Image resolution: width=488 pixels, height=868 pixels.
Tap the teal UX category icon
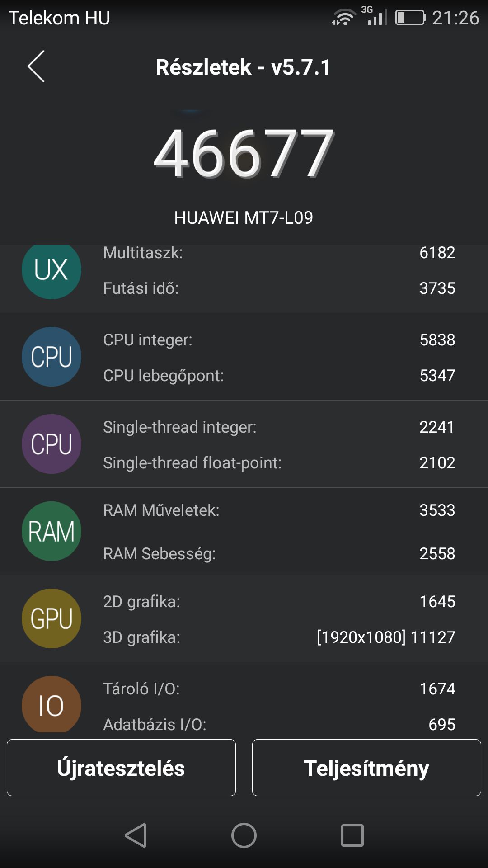(52, 270)
